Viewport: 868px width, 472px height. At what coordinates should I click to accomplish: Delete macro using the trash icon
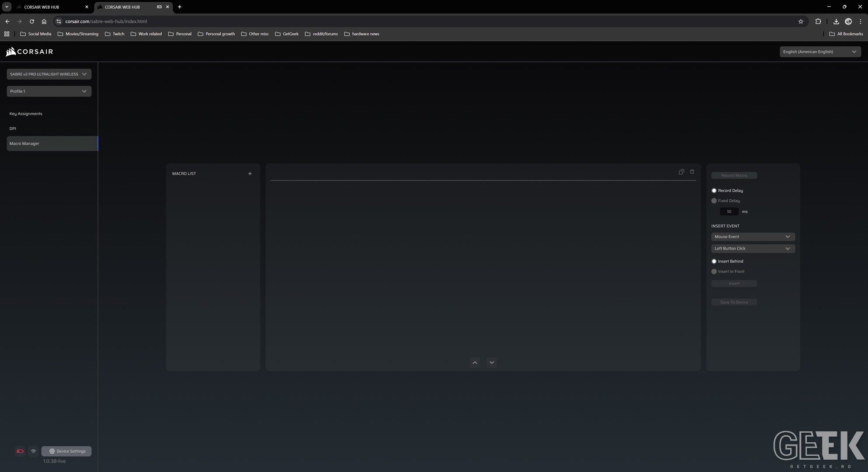coord(692,172)
